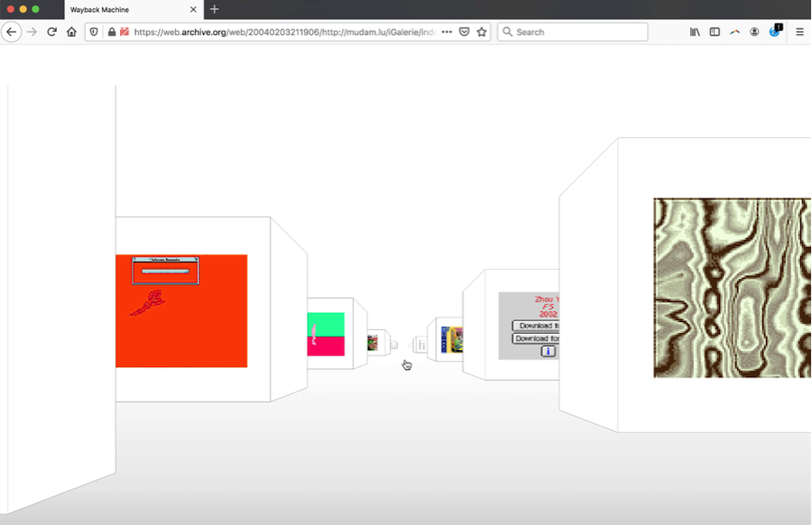Focus the Search field in the toolbar

[x=573, y=32]
